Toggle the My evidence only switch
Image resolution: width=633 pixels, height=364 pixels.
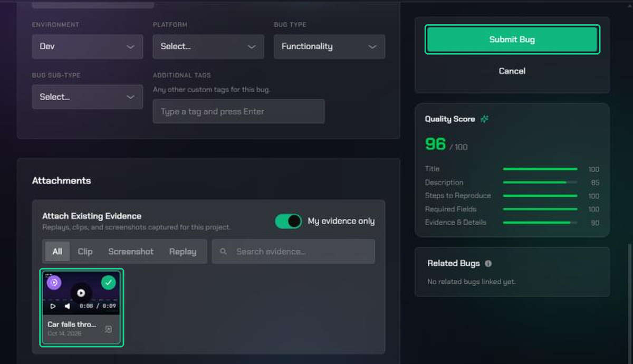[288, 221]
